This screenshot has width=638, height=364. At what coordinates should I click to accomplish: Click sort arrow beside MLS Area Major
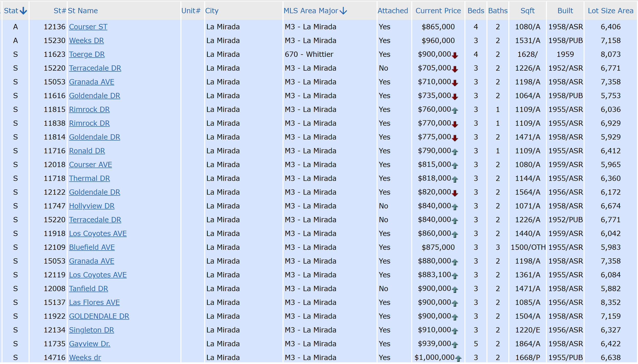pyautogui.click(x=343, y=11)
